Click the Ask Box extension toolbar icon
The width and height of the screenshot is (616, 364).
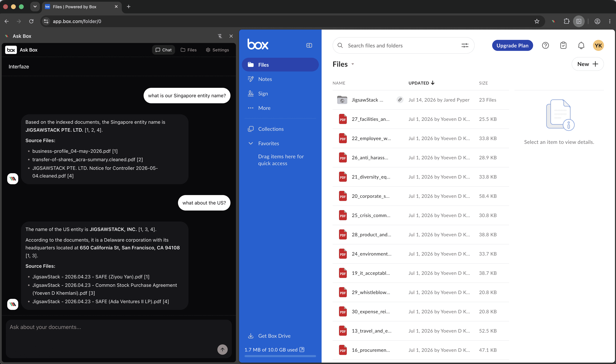(553, 21)
